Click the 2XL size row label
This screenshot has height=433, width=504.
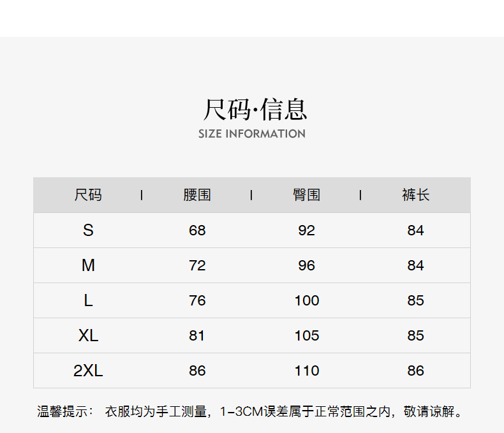88,371
